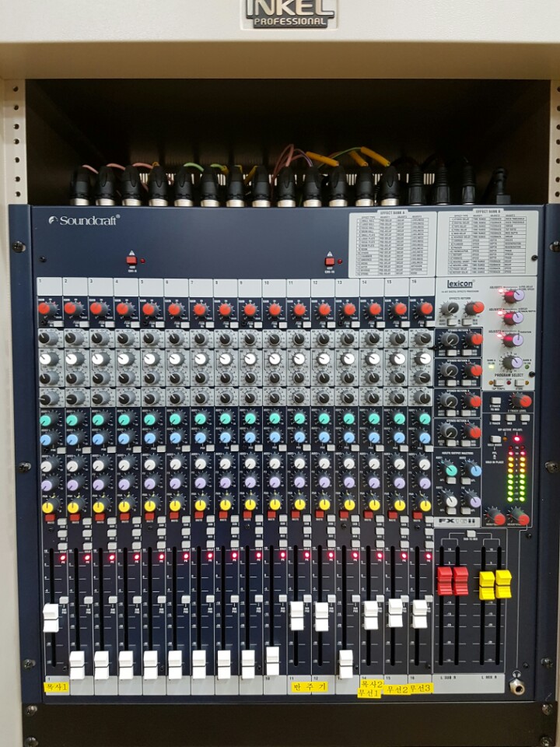Move the right red SUB group fader
The width and height of the screenshot is (560, 747).
[460, 580]
